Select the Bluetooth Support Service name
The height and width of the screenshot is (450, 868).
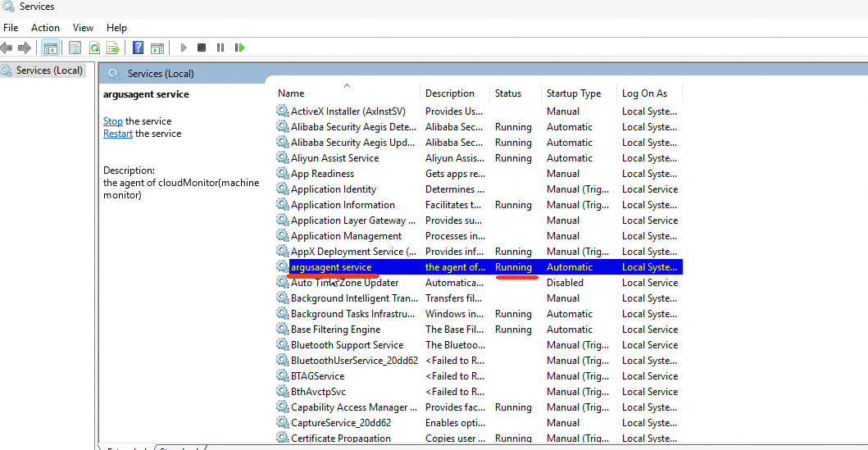[347, 345]
